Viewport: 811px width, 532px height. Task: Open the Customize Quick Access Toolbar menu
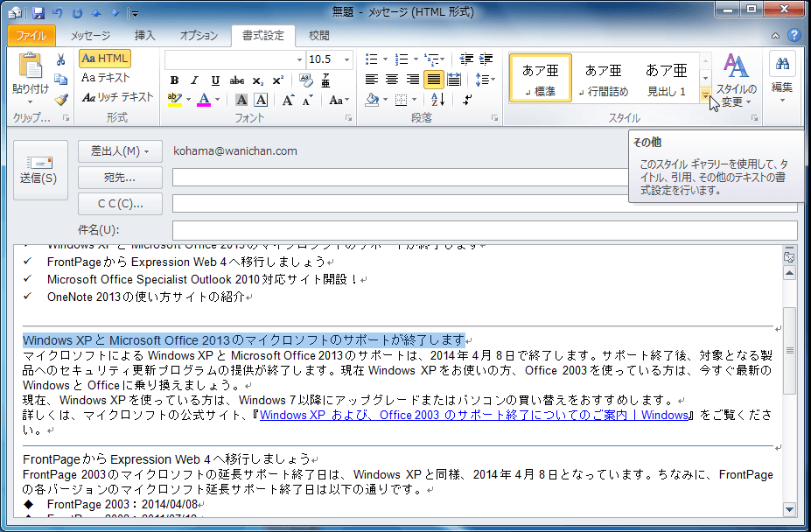coord(134,13)
